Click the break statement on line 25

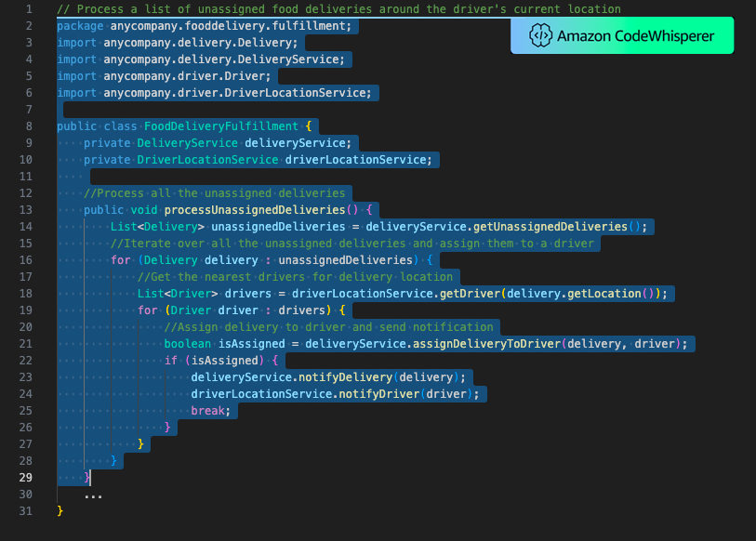211,411
